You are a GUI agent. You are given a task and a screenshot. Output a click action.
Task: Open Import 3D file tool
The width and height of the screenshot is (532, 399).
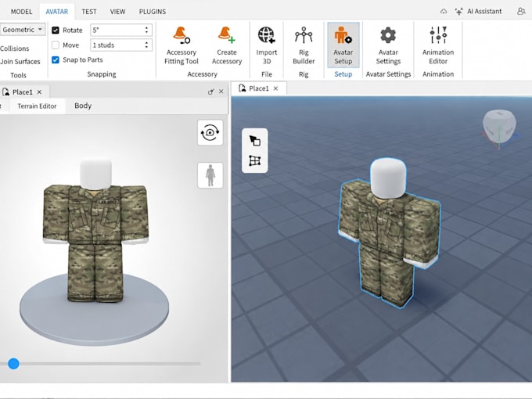point(266,46)
